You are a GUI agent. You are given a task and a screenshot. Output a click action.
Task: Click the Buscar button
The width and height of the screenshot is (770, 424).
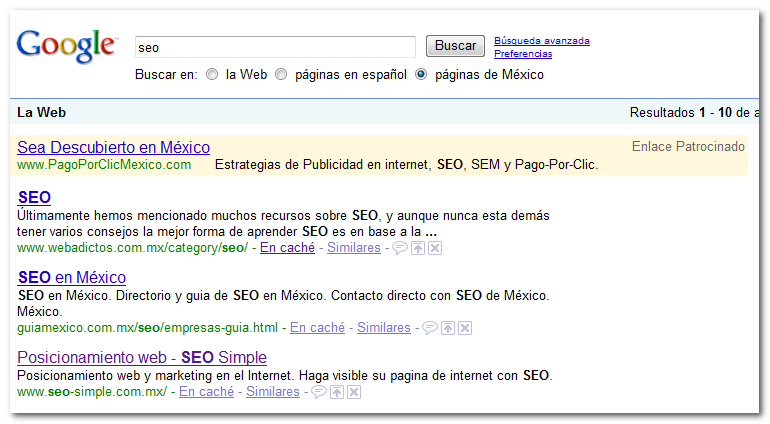click(x=455, y=46)
